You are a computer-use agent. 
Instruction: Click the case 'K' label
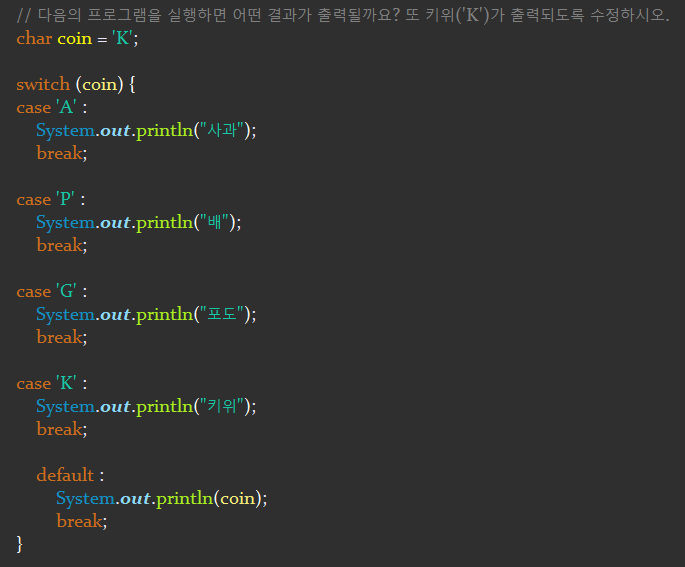click(52, 384)
